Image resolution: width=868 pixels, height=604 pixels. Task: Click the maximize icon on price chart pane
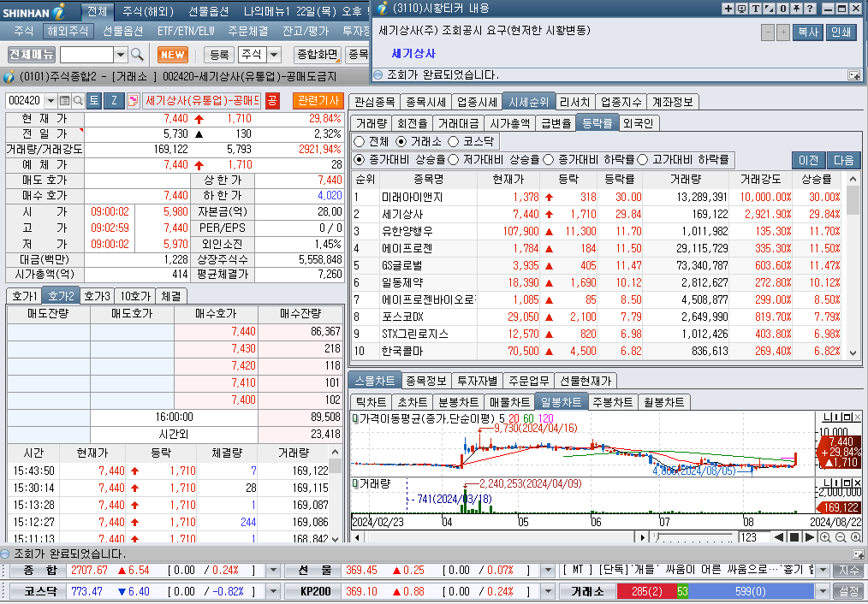[847, 417]
